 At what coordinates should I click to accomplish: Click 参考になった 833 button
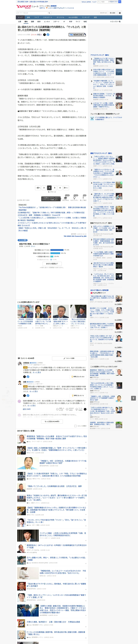tap(78, 377)
